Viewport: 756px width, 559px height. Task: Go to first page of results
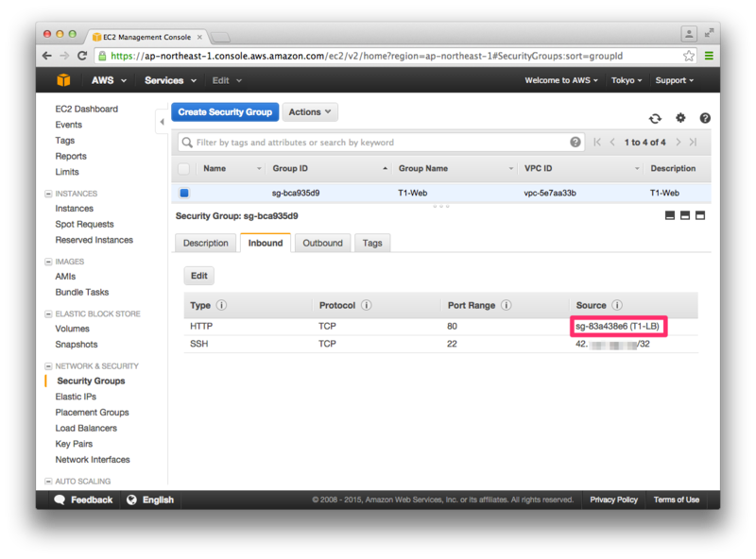597,143
